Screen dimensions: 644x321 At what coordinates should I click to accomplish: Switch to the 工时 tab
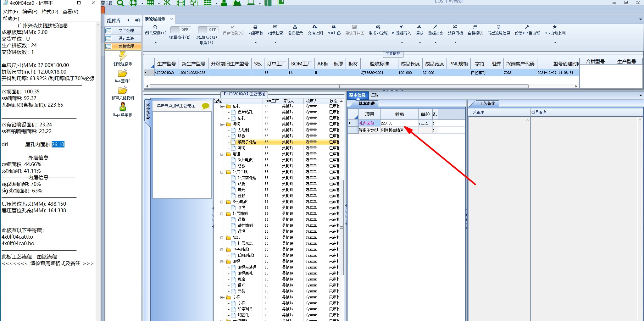coord(375,95)
